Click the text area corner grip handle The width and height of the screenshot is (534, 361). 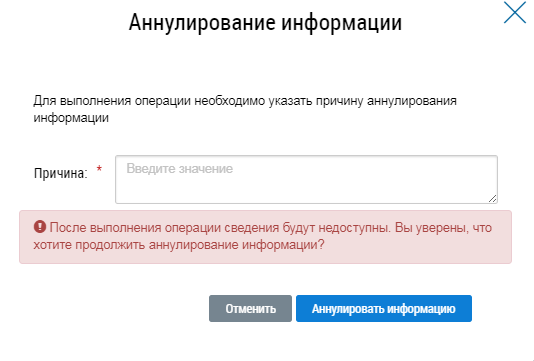pos(492,199)
